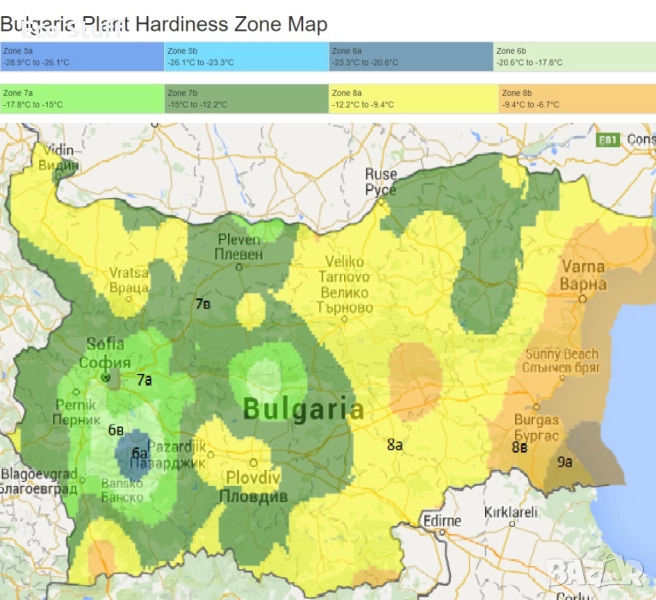Screen dimensions: 656x600
Task: Click the Varna city label
Action: coord(582,275)
